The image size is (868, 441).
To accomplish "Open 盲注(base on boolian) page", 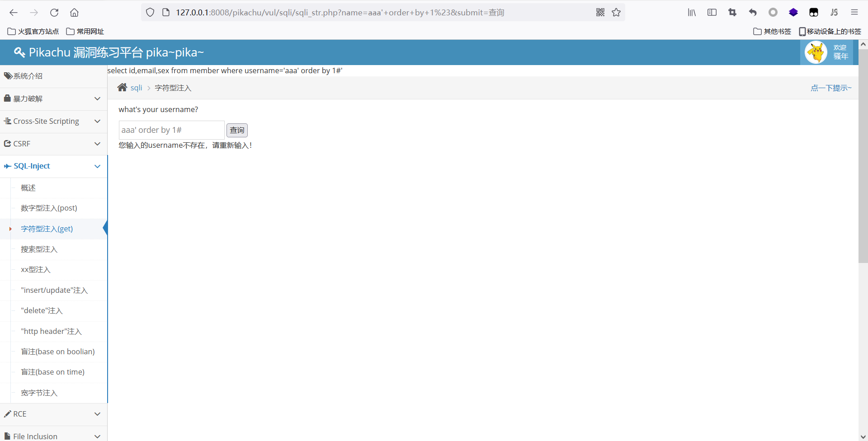I will (58, 352).
